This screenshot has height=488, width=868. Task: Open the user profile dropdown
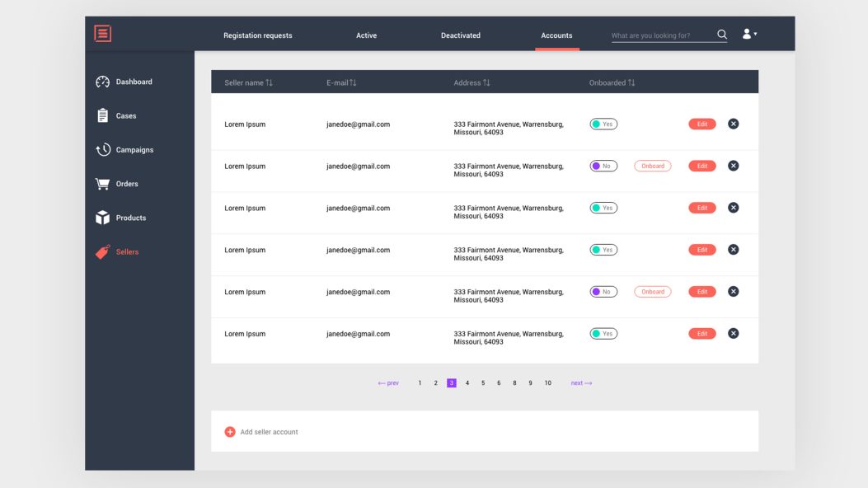tap(748, 33)
